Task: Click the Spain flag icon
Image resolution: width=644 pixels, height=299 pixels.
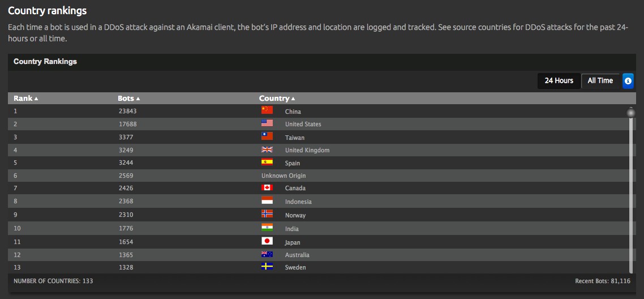Action: tap(267, 163)
